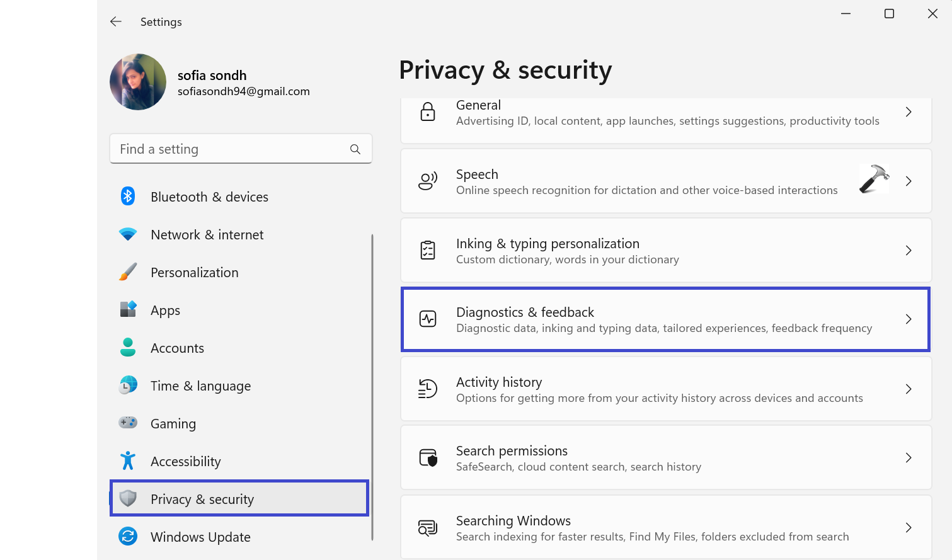Open Search permissions settings

665,458
